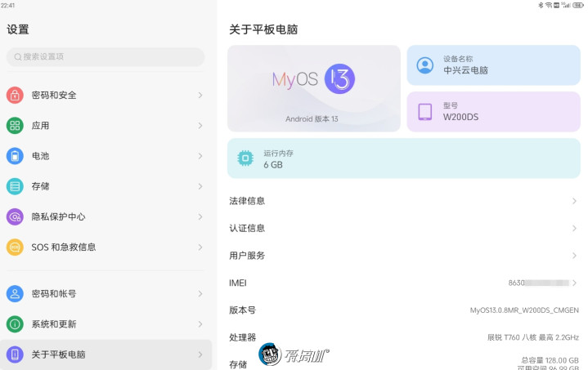Tap the purple About Tablet icon
Image resolution: width=588 pixels, height=370 pixels.
click(x=15, y=354)
